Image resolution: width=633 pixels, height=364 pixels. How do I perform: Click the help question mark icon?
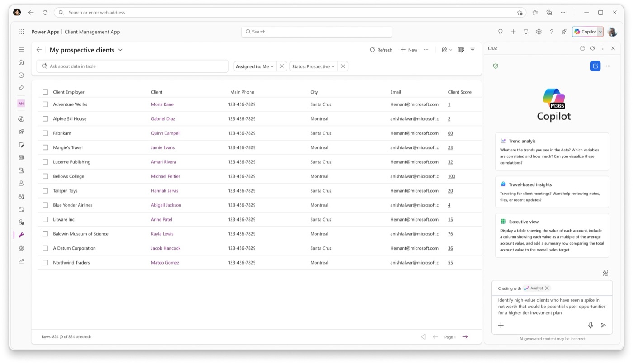(x=551, y=32)
